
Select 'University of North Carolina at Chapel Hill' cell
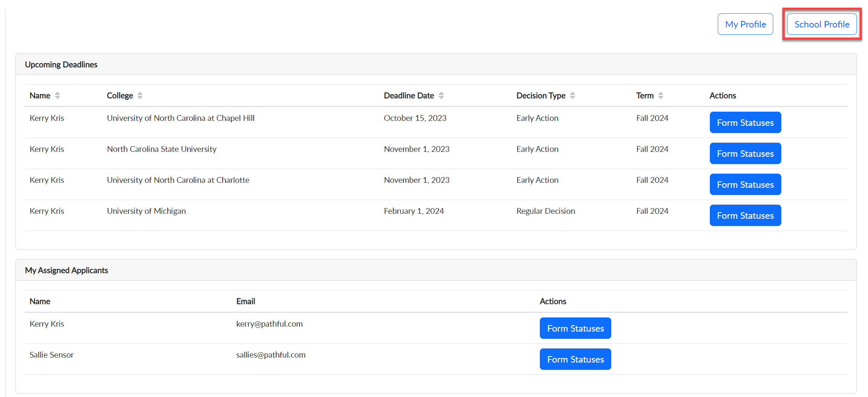(x=181, y=118)
